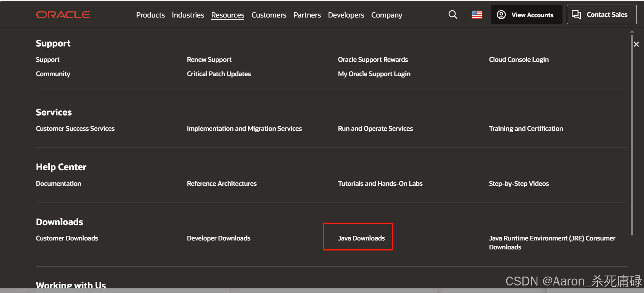
Task: Open Implementation and Migration Services
Action: coord(244,129)
